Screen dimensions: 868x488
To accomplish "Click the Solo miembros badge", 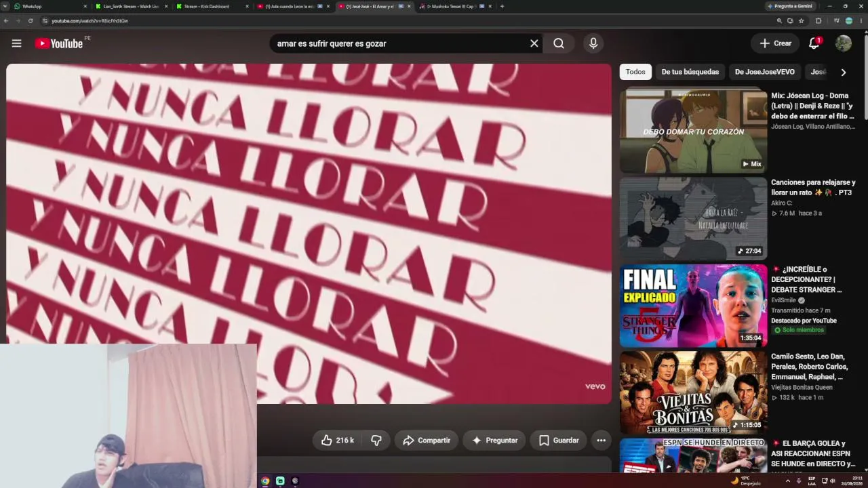I will pos(799,330).
